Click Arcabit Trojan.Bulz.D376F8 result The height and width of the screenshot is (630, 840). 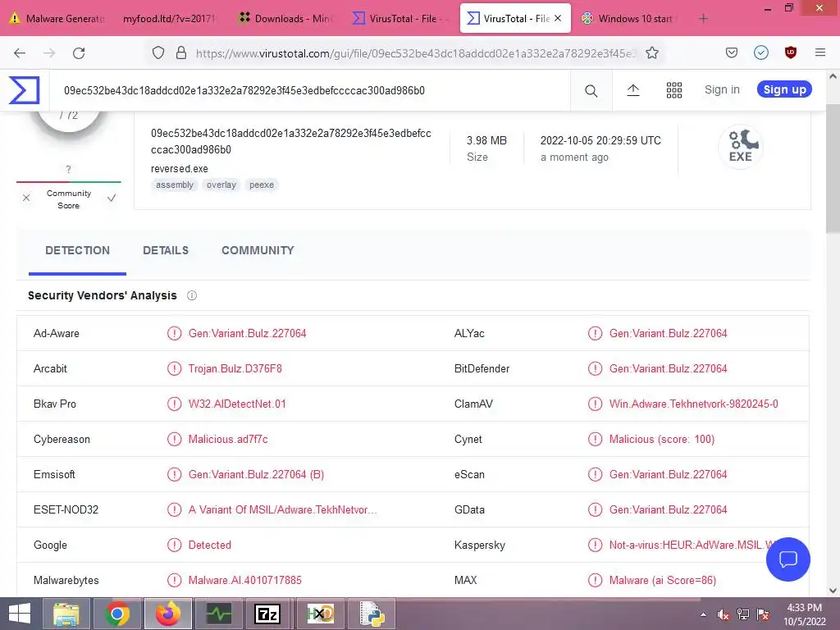click(235, 368)
